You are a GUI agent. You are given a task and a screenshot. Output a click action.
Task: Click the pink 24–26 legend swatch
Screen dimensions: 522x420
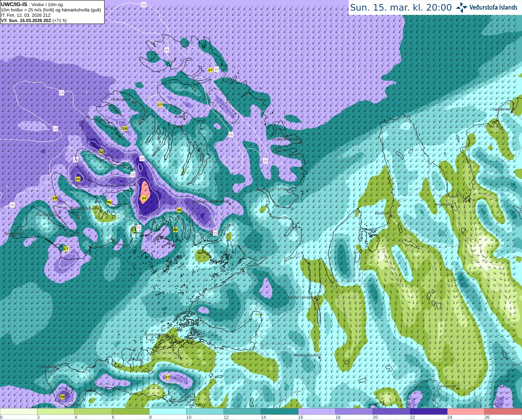(466, 411)
